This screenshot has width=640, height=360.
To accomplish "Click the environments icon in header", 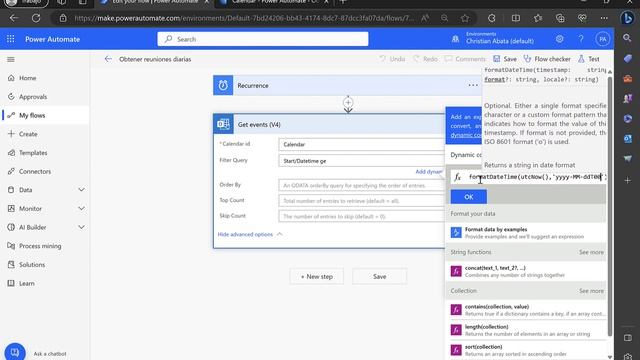I will pyautogui.click(x=456, y=39).
